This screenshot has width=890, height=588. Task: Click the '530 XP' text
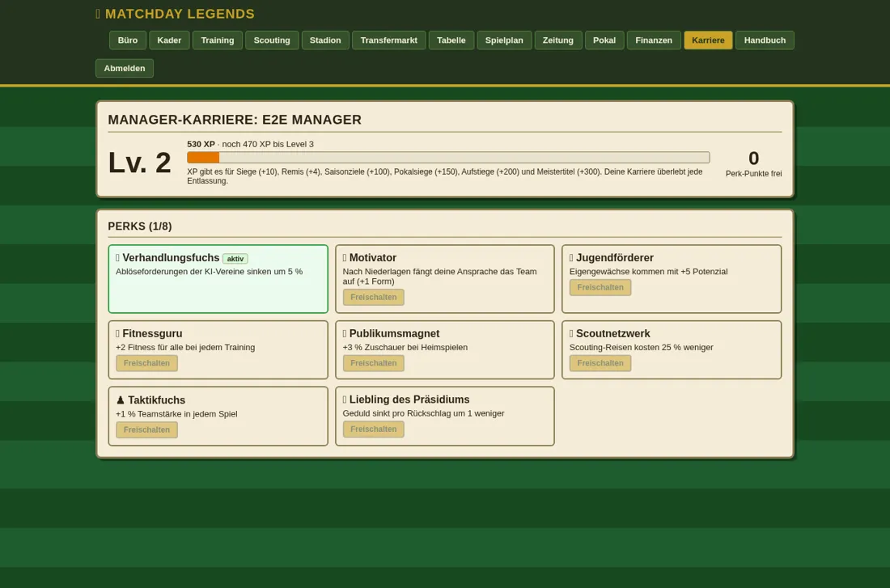click(x=201, y=144)
